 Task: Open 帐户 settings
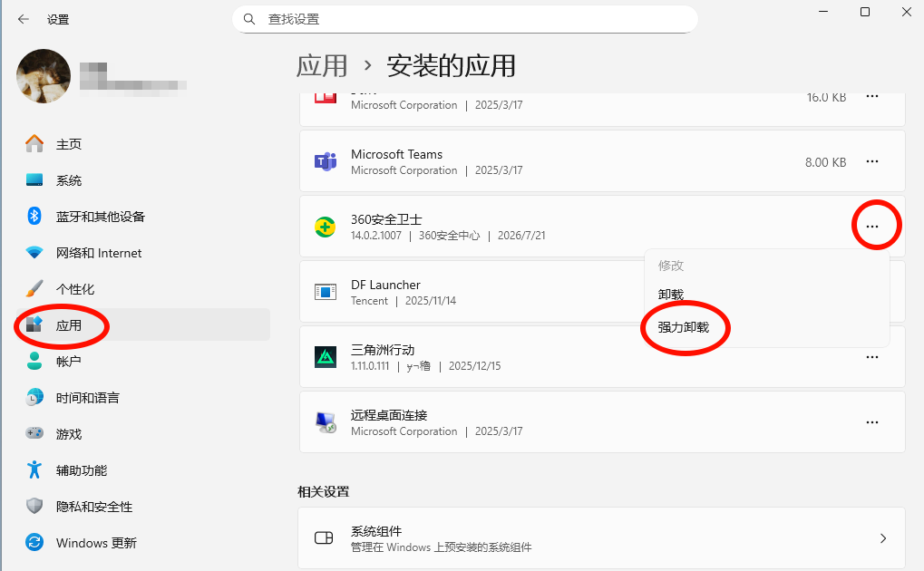142,362
